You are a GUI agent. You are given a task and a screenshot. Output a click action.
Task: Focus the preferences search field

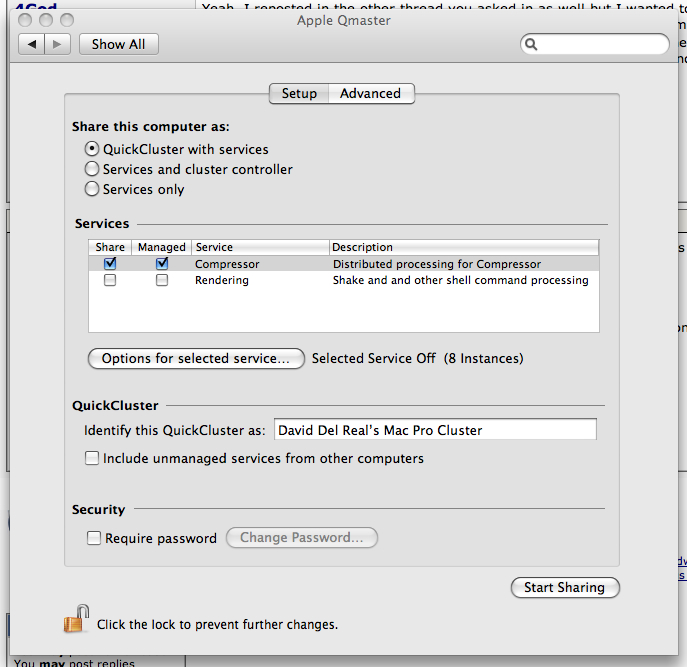pyautogui.click(x=595, y=44)
